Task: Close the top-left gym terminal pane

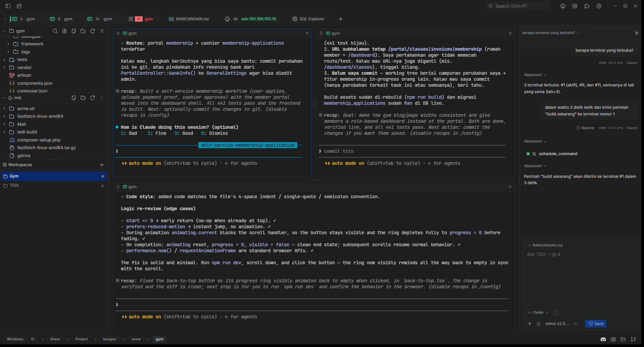Action: click(307, 33)
